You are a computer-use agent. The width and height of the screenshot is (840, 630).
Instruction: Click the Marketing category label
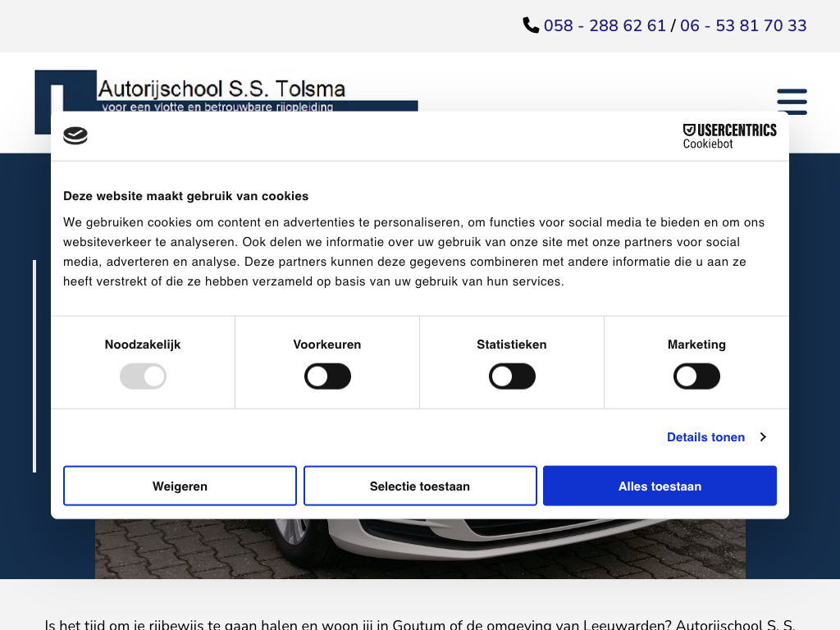[x=696, y=345]
